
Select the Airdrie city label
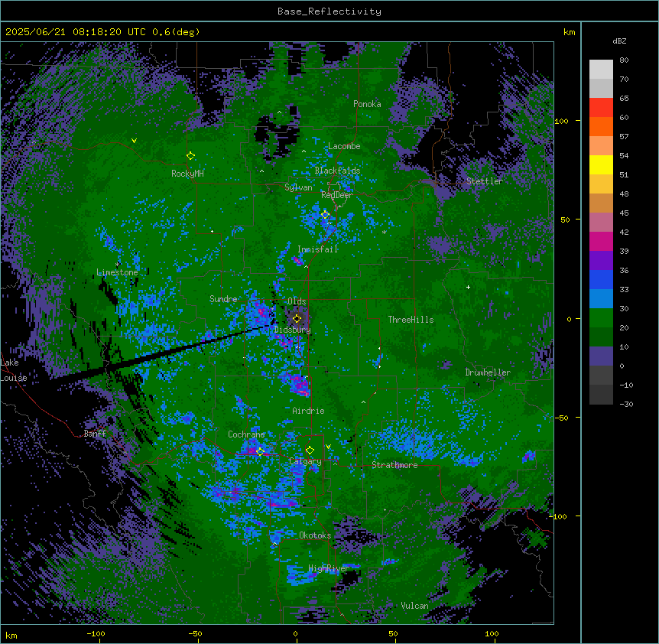click(x=309, y=411)
